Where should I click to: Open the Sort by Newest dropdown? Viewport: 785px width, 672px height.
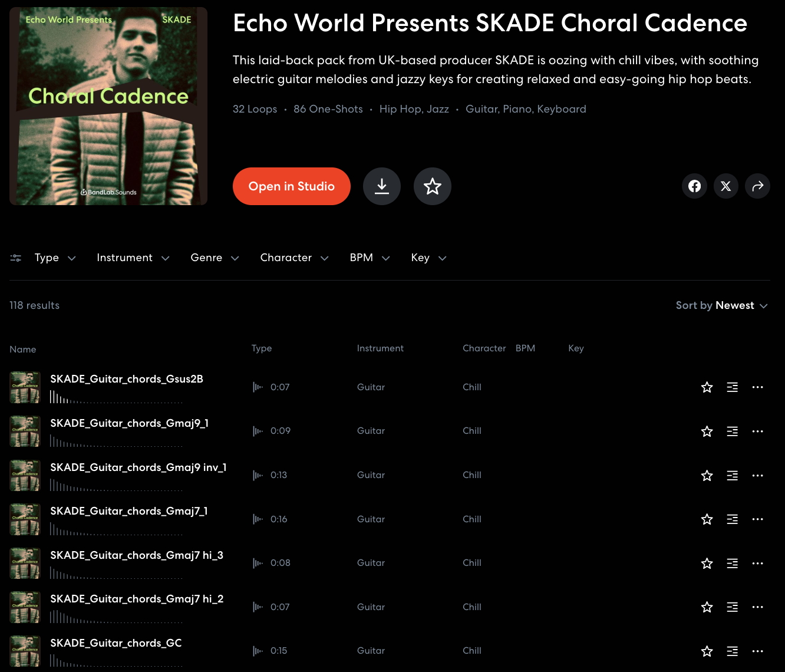tap(722, 305)
